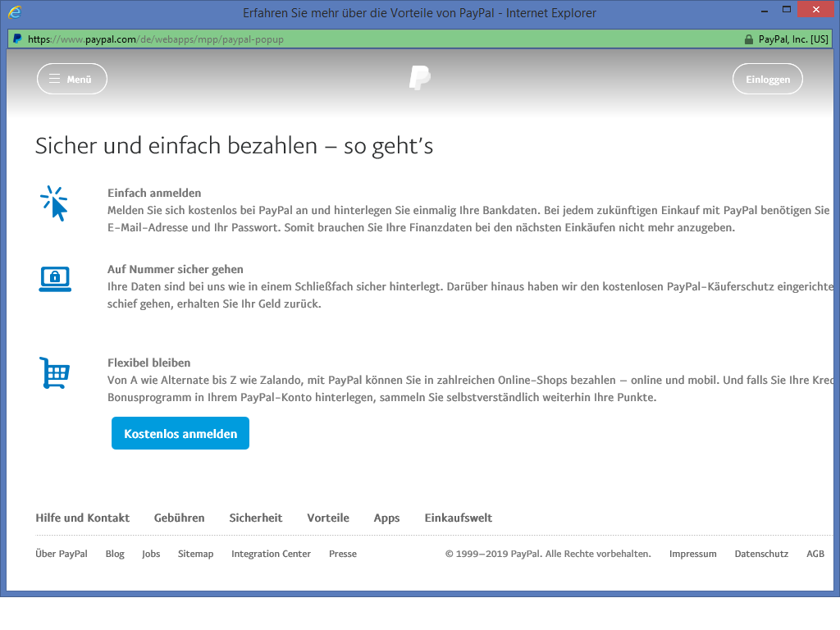Click the cursor click icon beside Einfach anmelden
This screenshot has width=840, height=630.
click(x=54, y=203)
